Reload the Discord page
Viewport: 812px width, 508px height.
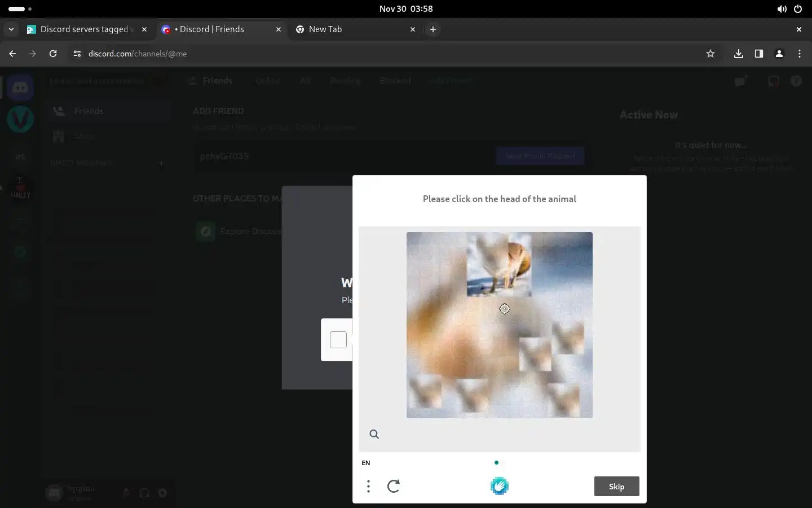click(53, 54)
